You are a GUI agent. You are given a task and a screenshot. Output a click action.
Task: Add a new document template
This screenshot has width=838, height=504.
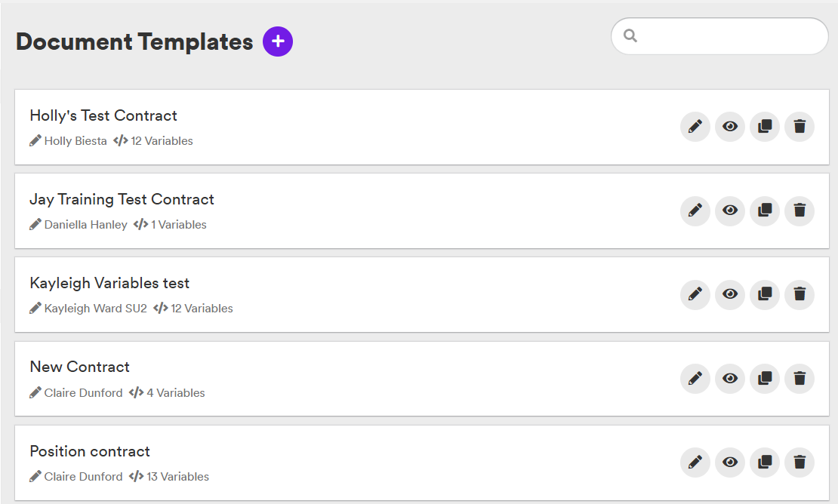[x=278, y=41]
